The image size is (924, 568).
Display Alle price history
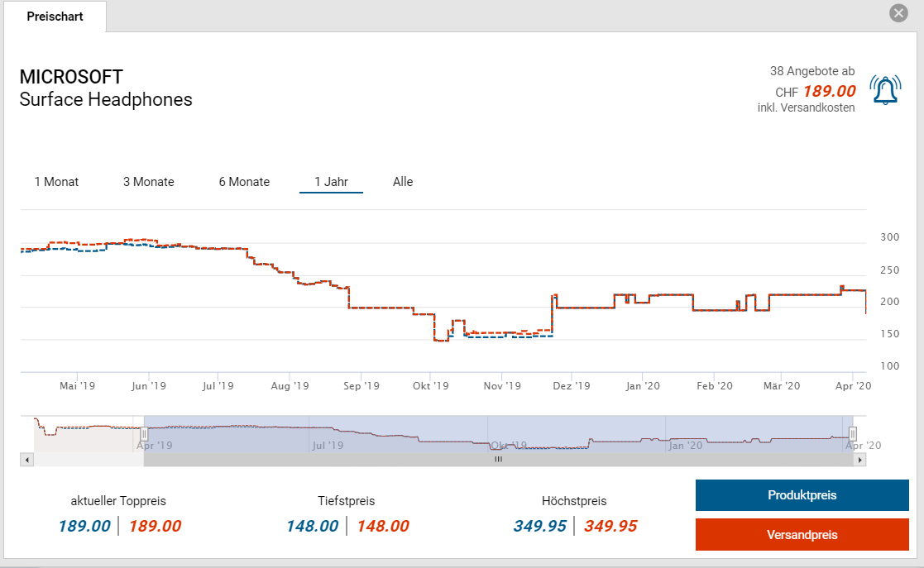coord(403,182)
